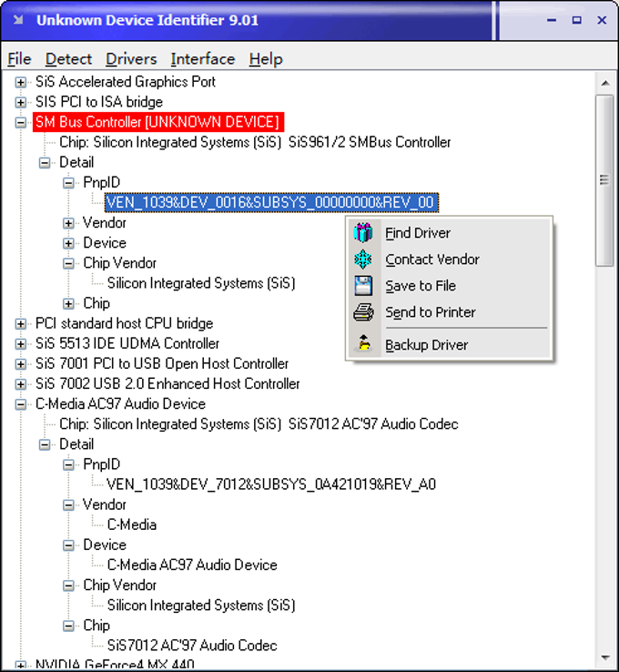Click the floppy disk Save to File icon
619x672 pixels.
click(x=363, y=286)
